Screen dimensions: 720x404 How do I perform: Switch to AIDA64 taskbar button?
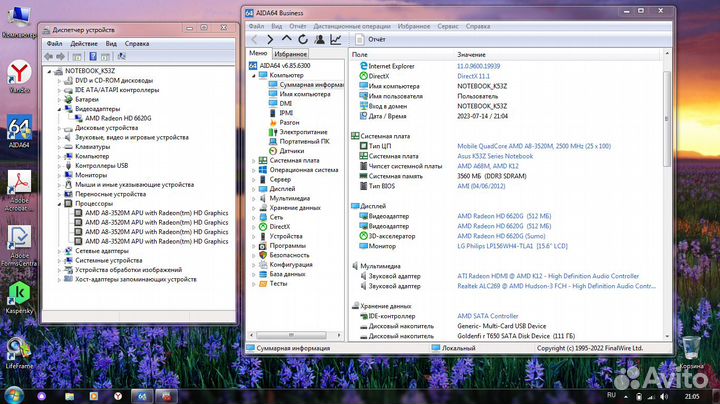pyautogui.click(x=142, y=396)
